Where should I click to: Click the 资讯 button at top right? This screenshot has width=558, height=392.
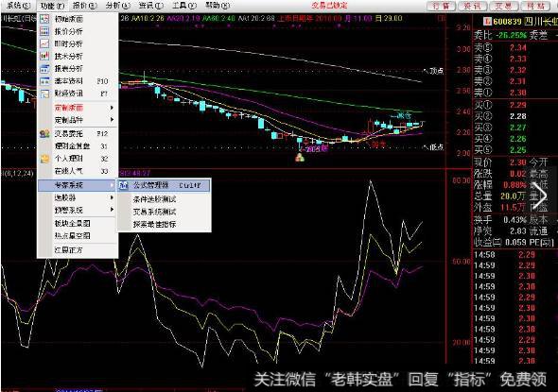473,6
